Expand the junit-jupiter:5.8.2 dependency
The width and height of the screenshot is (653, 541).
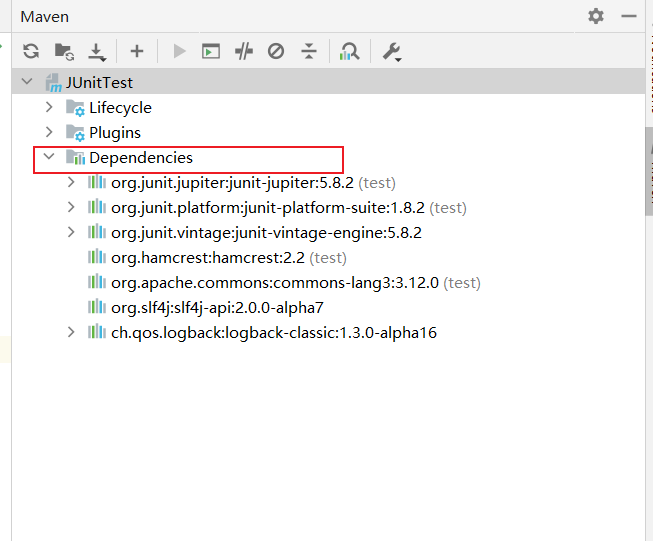click(71, 182)
